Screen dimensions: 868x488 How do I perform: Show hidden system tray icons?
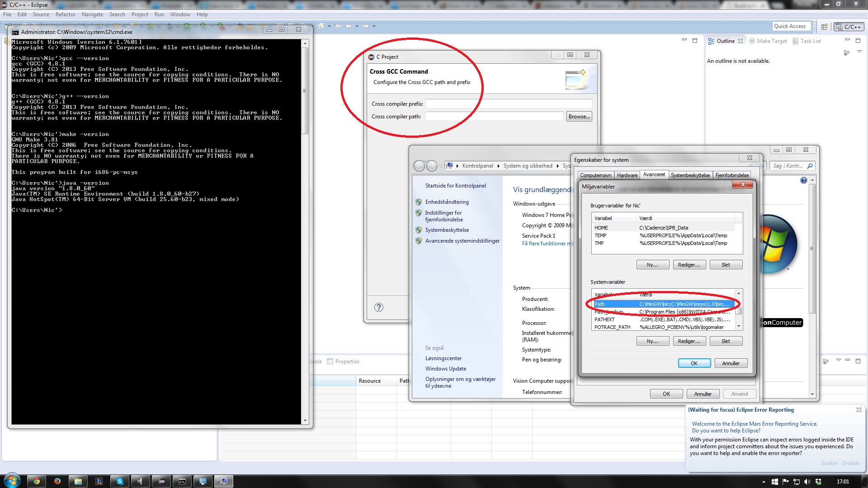tap(764, 482)
